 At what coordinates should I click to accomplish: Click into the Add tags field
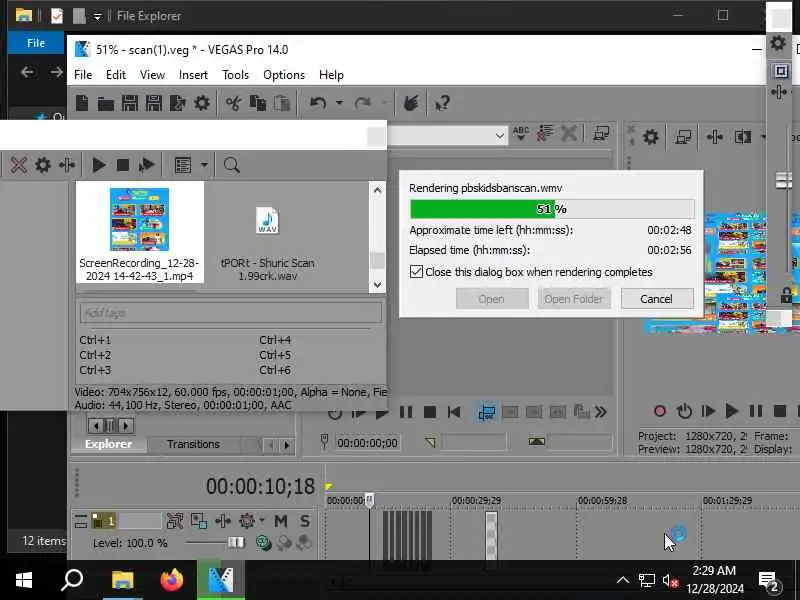pyautogui.click(x=231, y=313)
